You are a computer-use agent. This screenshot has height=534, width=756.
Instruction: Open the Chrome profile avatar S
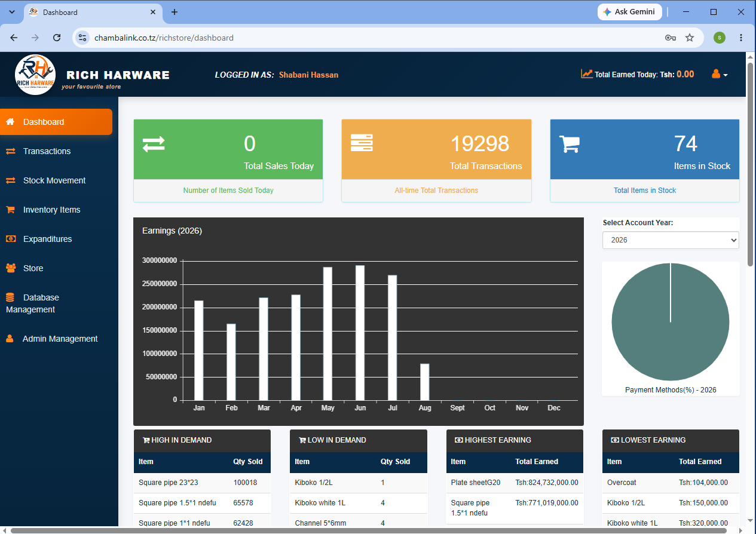(x=720, y=38)
